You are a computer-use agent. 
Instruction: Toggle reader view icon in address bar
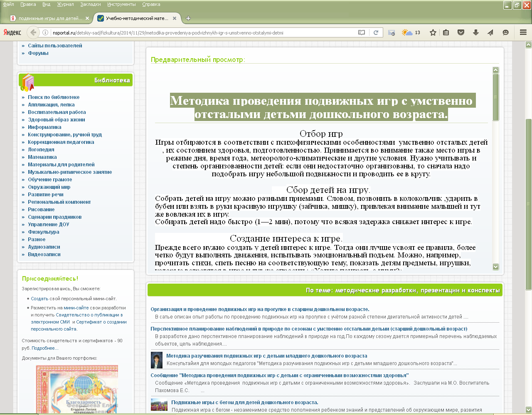tap(362, 32)
